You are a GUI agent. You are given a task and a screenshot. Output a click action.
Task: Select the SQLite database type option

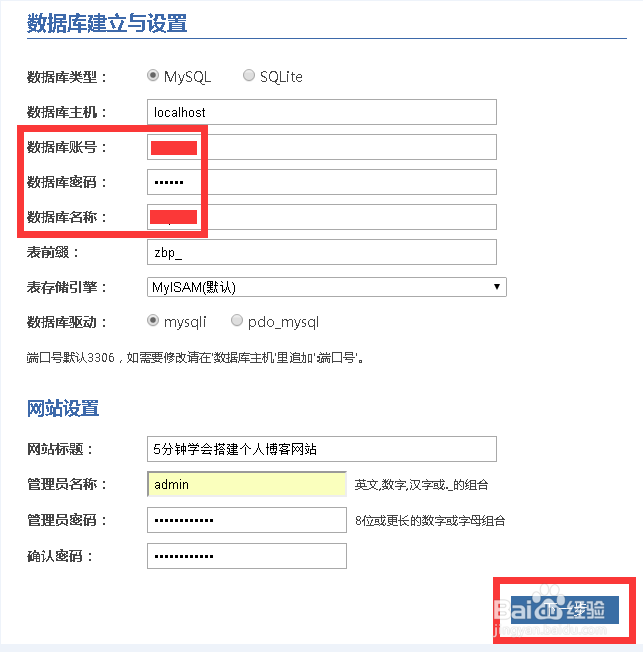point(249,76)
